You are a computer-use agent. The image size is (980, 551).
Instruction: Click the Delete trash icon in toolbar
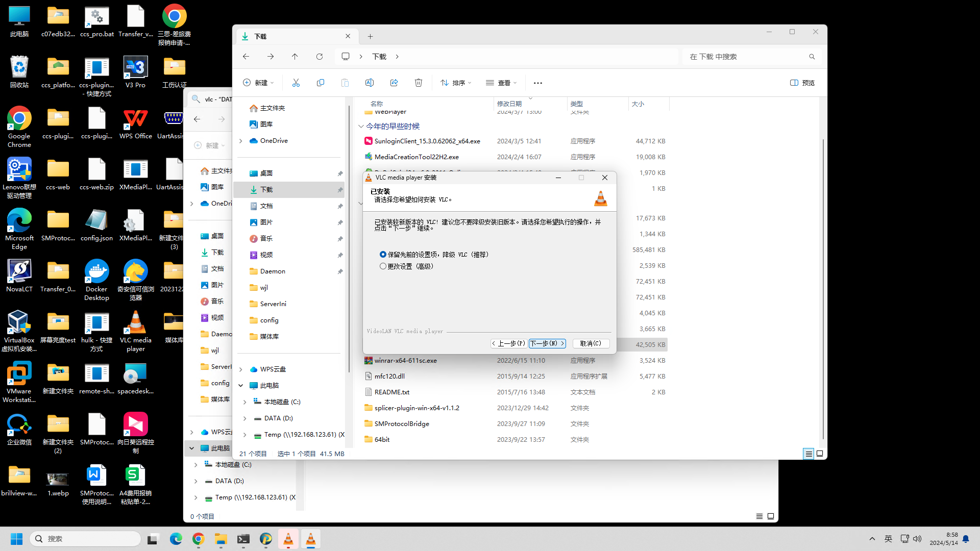point(419,83)
